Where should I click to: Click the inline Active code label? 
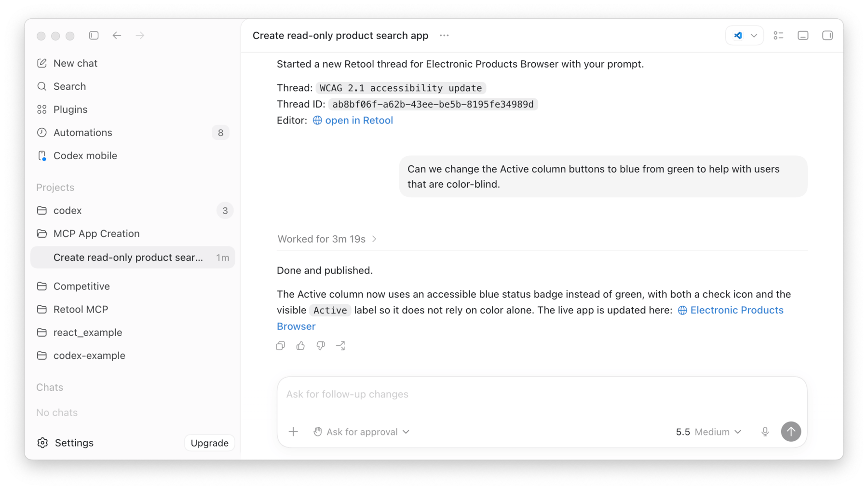click(330, 310)
